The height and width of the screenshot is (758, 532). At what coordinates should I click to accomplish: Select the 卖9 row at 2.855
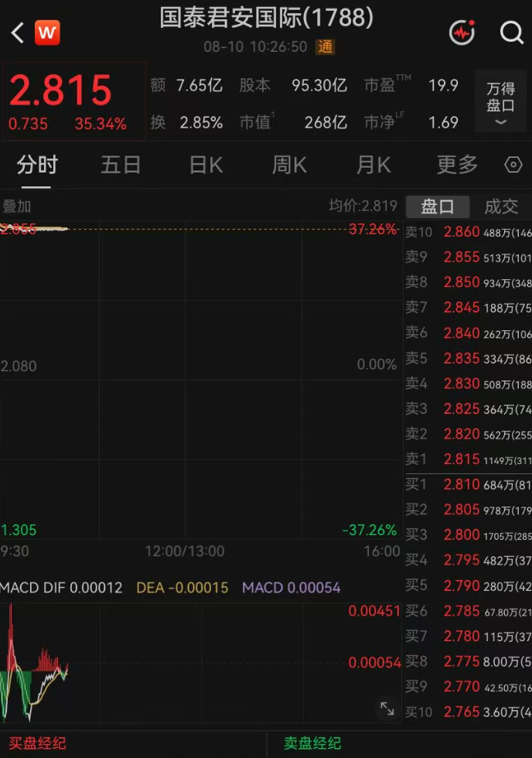tap(468, 257)
